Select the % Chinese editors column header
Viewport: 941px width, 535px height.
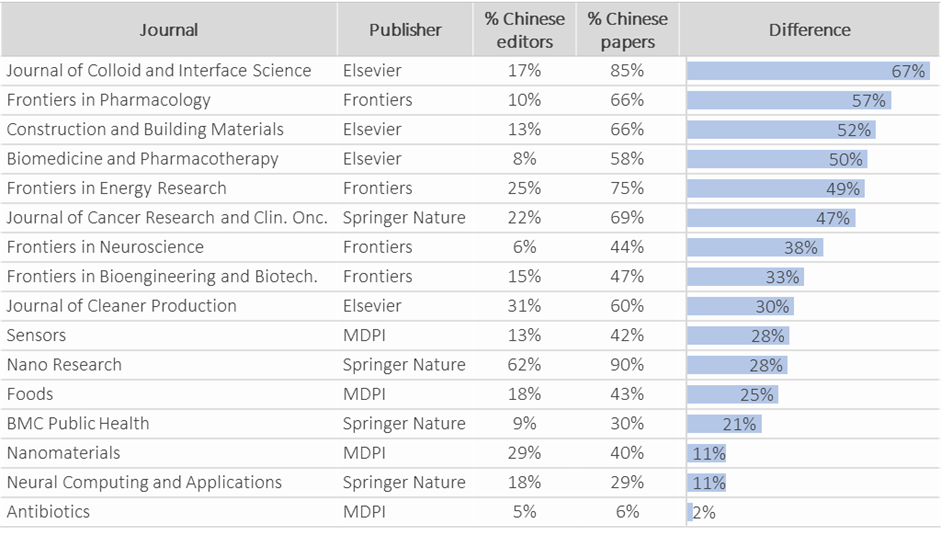(x=524, y=30)
